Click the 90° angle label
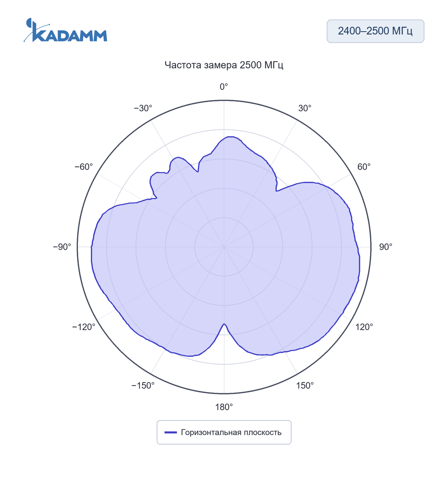This screenshot has width=448, height=491. [386, 247]
